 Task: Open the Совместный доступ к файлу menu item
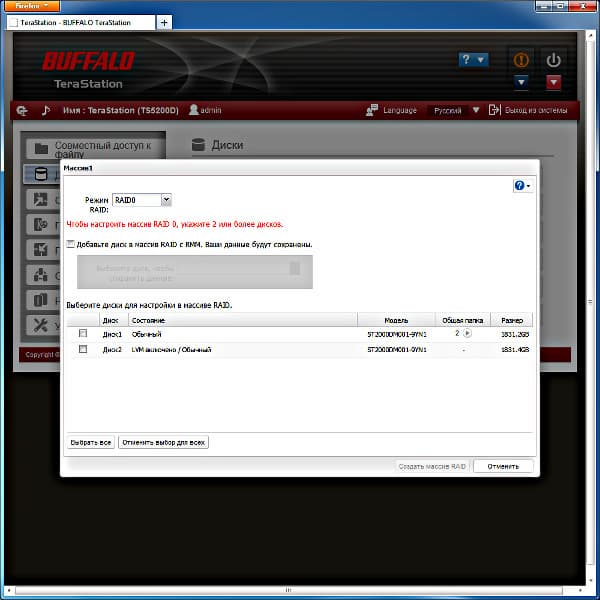[96, 148]
